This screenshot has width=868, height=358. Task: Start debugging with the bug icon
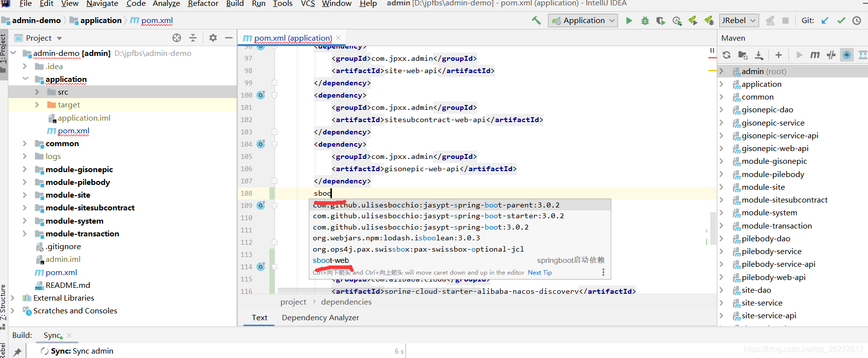tap(645, 21)
